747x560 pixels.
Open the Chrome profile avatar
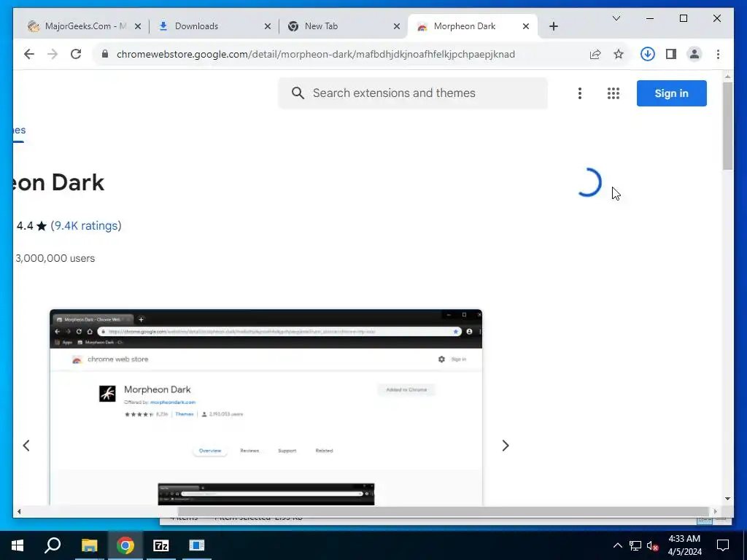[x=694, y=54]
